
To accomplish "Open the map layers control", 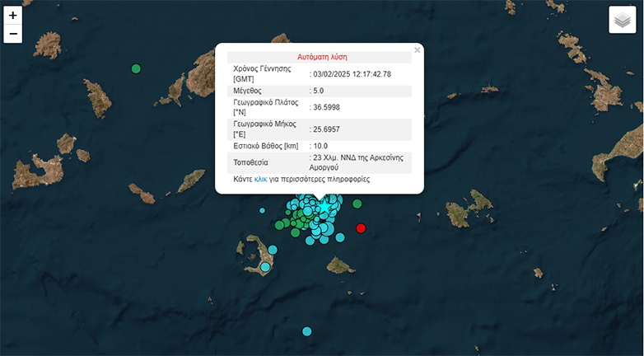I will tap(622, 20).
